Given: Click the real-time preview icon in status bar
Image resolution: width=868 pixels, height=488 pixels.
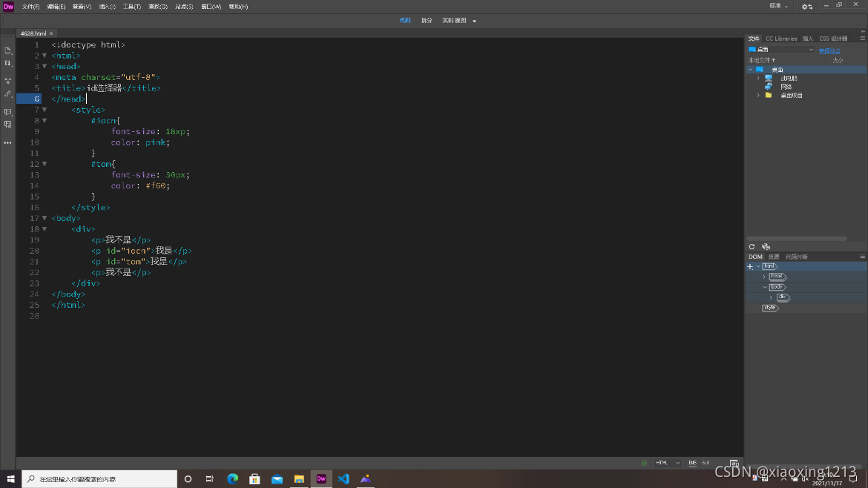Looking at the screenshot, I should click(x=734, y=463).
